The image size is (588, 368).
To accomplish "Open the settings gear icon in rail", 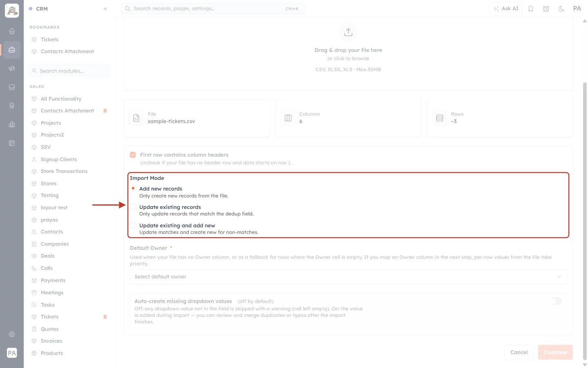I will pyautogui.click(x=12, y=334).
